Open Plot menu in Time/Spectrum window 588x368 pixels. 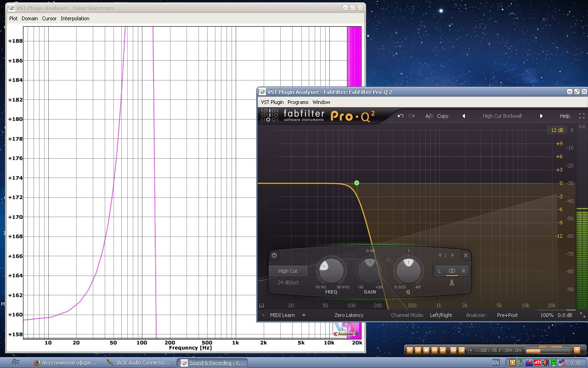pyautogui.click(x=13, y=18)
